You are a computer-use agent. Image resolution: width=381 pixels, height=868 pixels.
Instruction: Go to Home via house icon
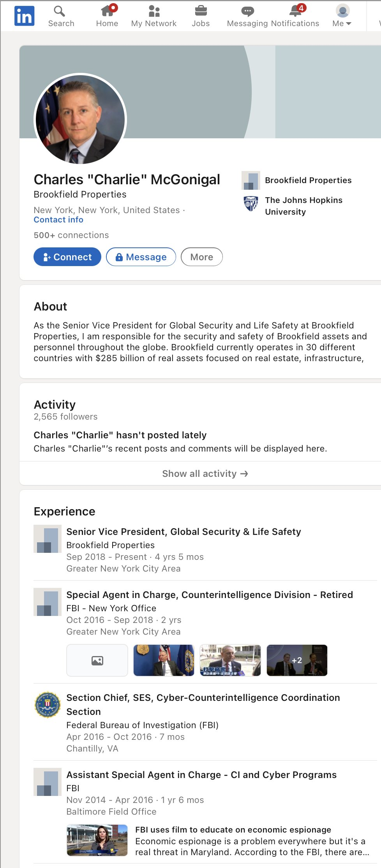click(x=107, y=11)
